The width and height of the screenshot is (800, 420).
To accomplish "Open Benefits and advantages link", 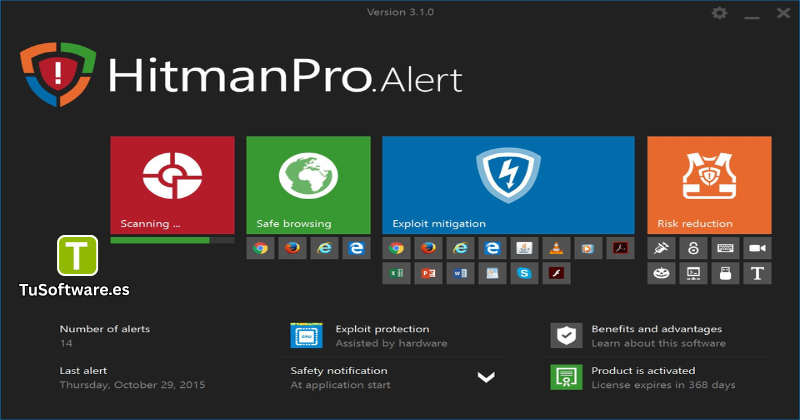I will 657,329.
